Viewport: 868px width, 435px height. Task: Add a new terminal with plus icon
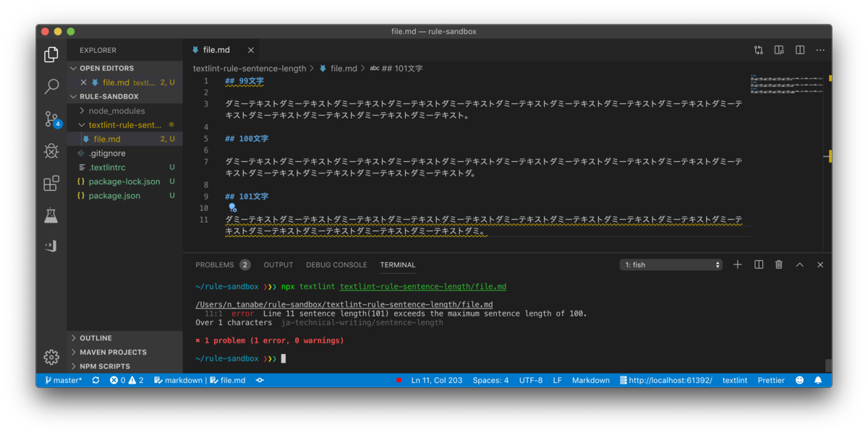[738, 264]
